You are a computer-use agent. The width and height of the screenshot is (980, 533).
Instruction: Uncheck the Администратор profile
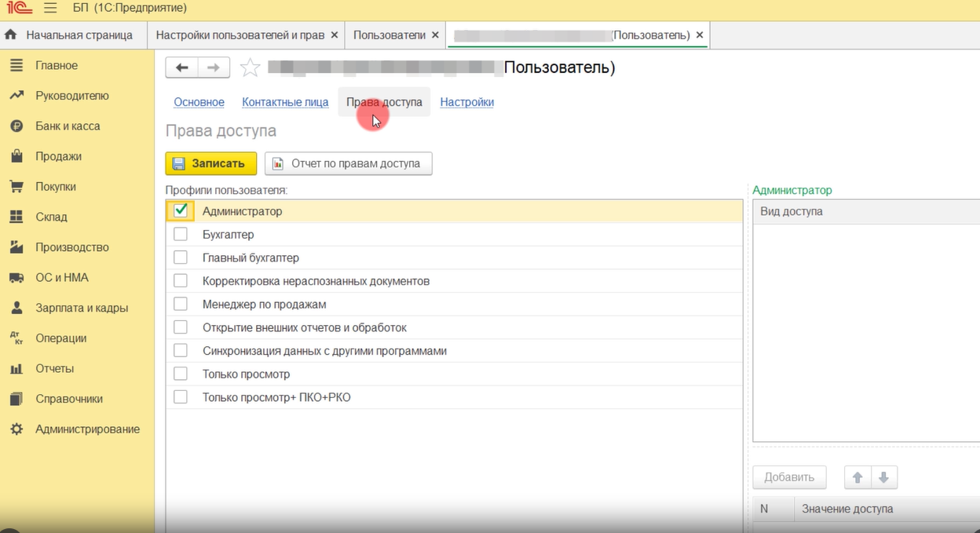click(x=181, y=210)
